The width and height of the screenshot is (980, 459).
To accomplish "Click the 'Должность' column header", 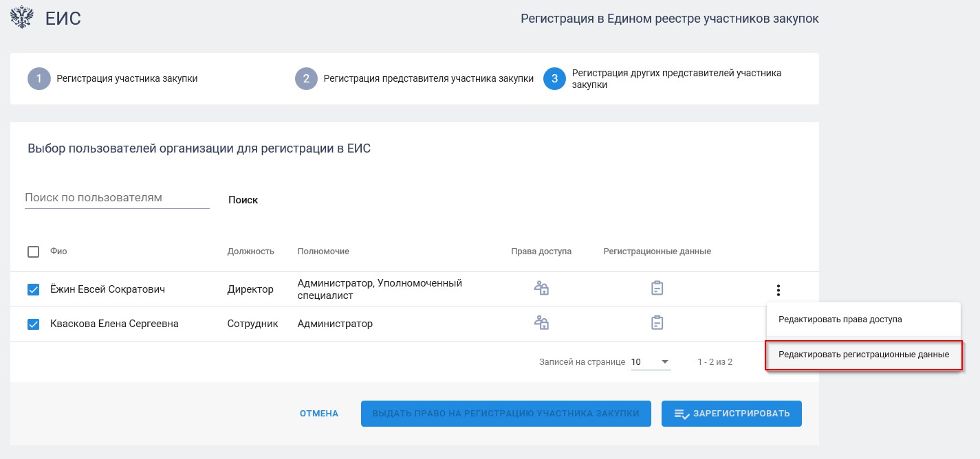I will pyautogui.click(x=251, y=251).
